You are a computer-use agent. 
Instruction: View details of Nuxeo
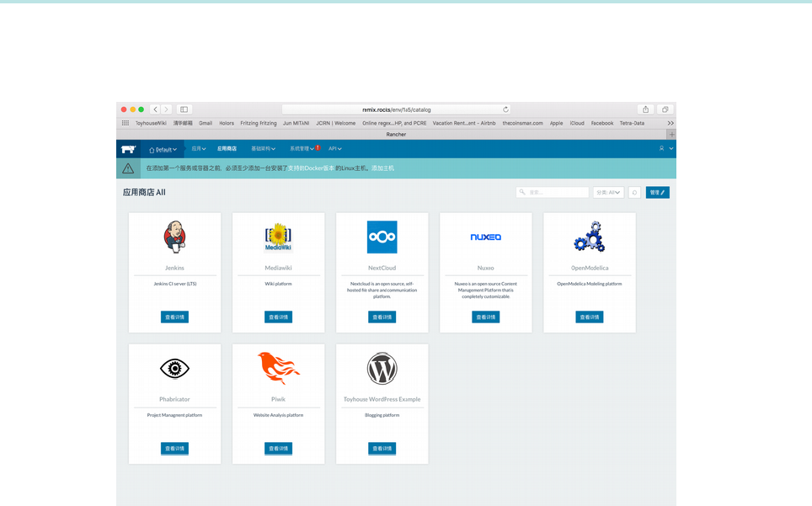click(x=486, y=317)
